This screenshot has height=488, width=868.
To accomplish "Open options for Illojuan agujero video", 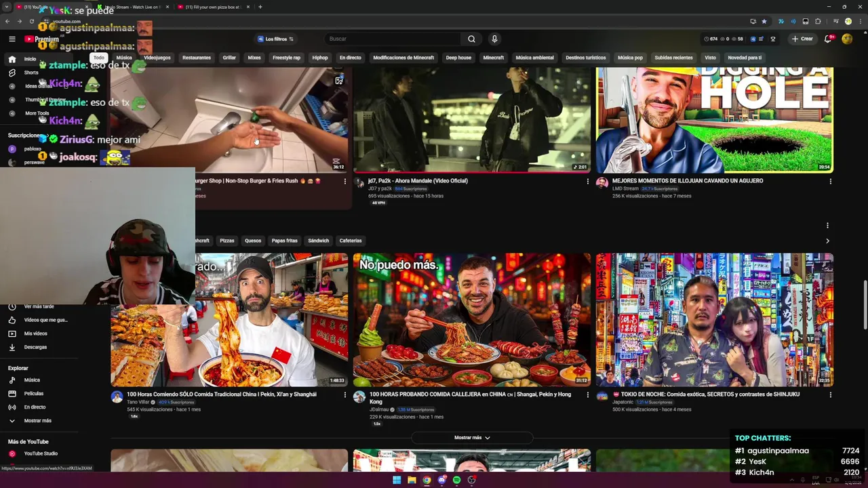I will point(830,181).
